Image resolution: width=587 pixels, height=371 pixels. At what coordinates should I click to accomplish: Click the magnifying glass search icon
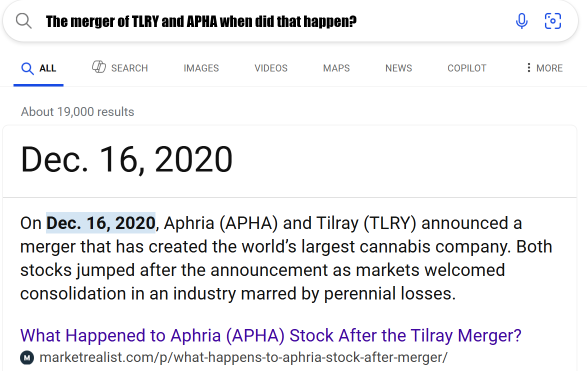tap(24, 21)
